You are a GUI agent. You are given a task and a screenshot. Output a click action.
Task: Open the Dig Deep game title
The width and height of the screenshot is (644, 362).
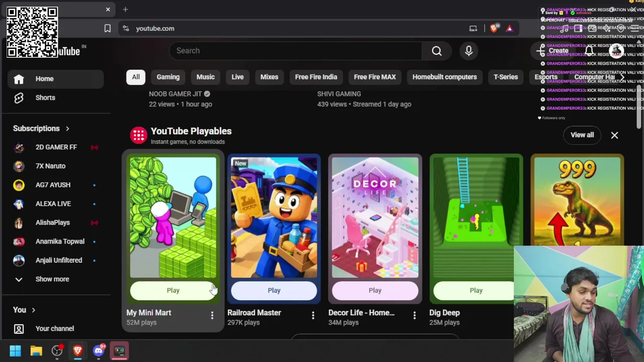pos(444,313)
